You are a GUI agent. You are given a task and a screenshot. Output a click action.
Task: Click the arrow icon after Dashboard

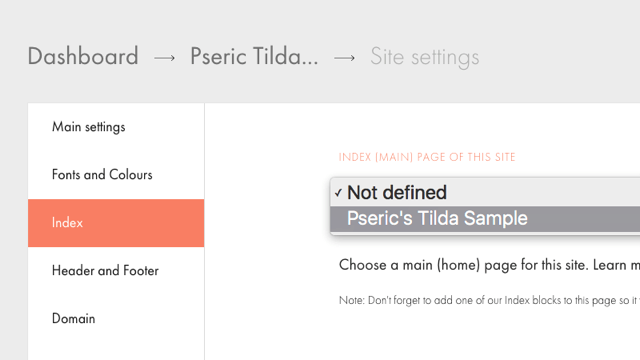tap(164, 58)
